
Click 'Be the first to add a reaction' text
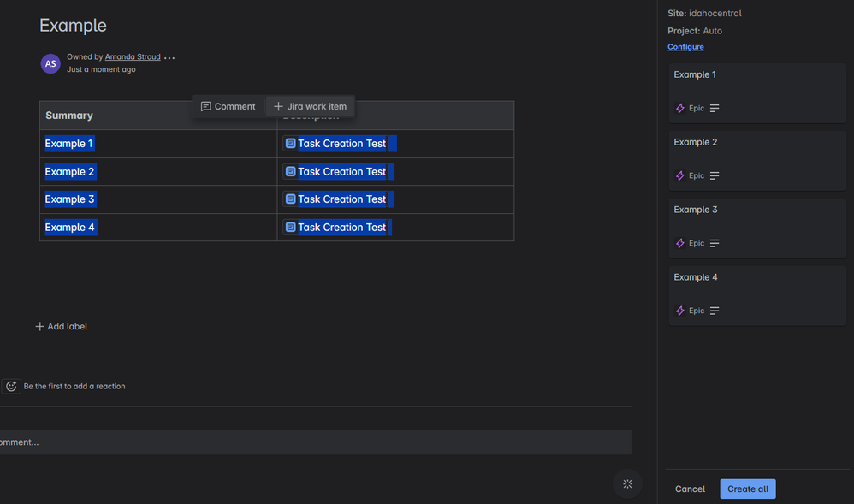(x=74, y=386)
